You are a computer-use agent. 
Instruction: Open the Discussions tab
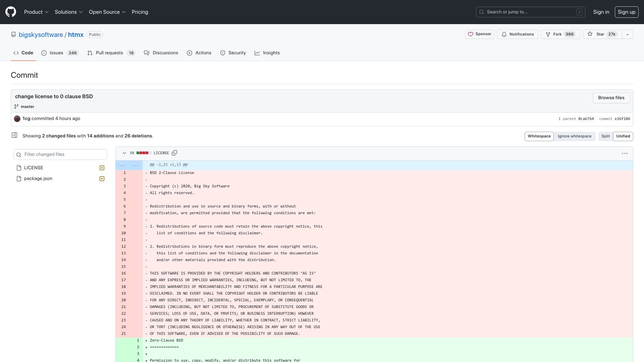pos(161,53)
